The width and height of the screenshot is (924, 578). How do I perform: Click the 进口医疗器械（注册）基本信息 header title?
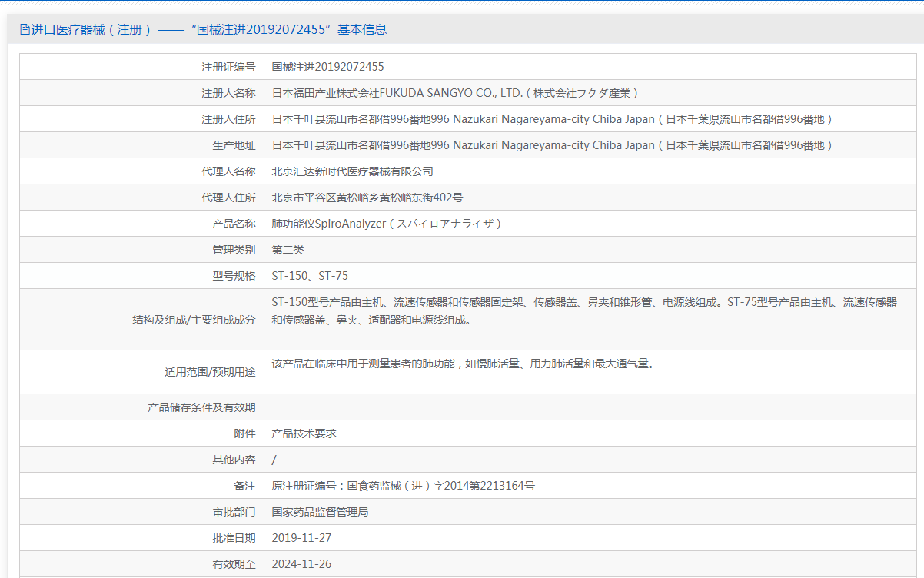[x=209, y=30]
